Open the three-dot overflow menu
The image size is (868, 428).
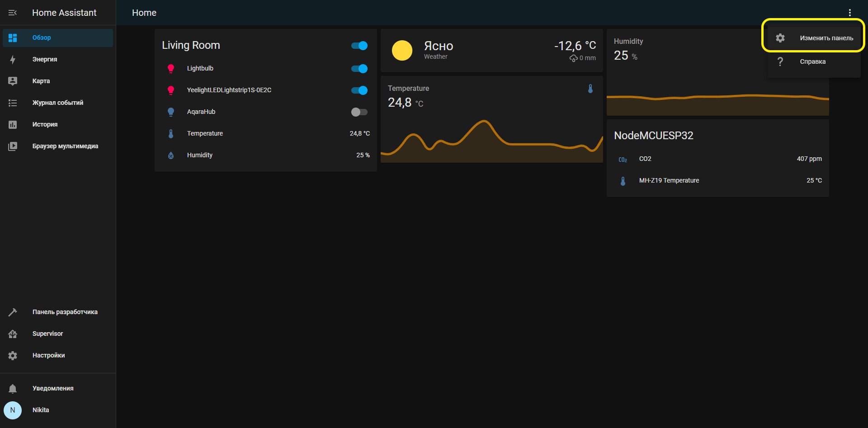[x=850, y=13]
